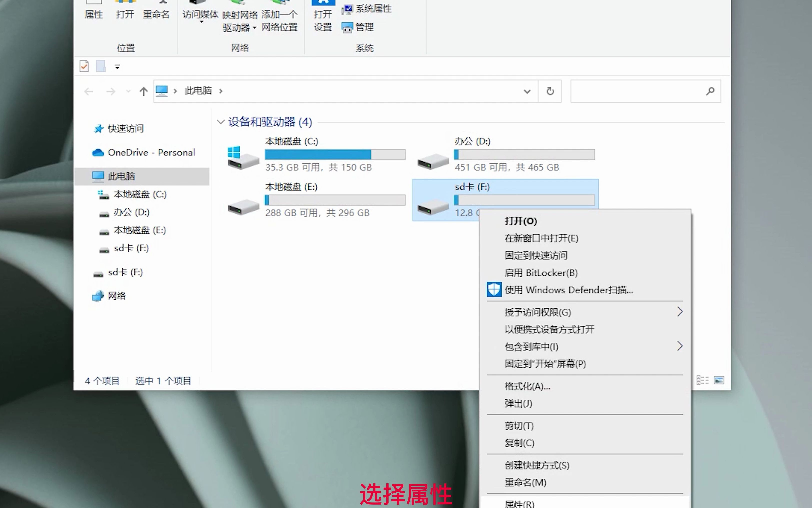The width and height of the screenshot is (812, 508).
Task: Click the 35.3 GB 可用 text for C:
Action: tap(318, 167)
